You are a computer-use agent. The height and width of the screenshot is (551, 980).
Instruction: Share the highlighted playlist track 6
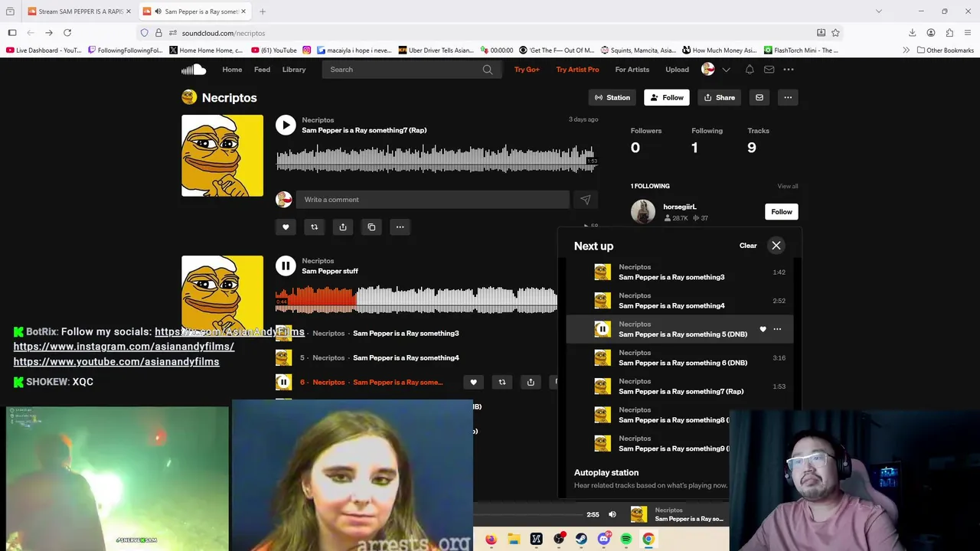[x=531, y=382]
